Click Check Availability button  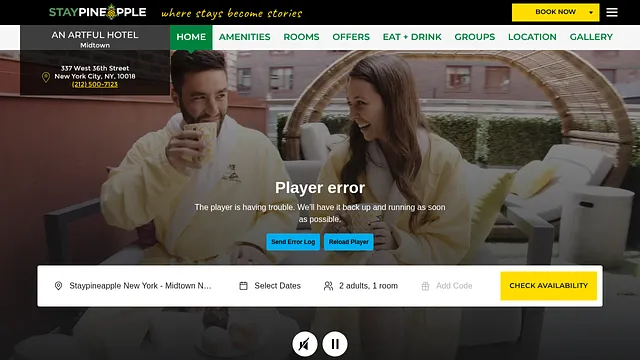pyautogui.click(x=549, y=286)
